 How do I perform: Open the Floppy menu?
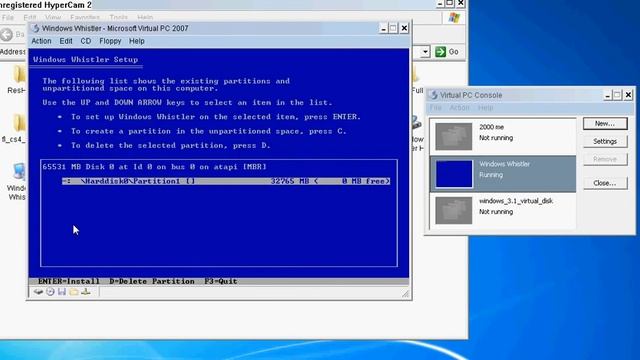coord(110,41)
